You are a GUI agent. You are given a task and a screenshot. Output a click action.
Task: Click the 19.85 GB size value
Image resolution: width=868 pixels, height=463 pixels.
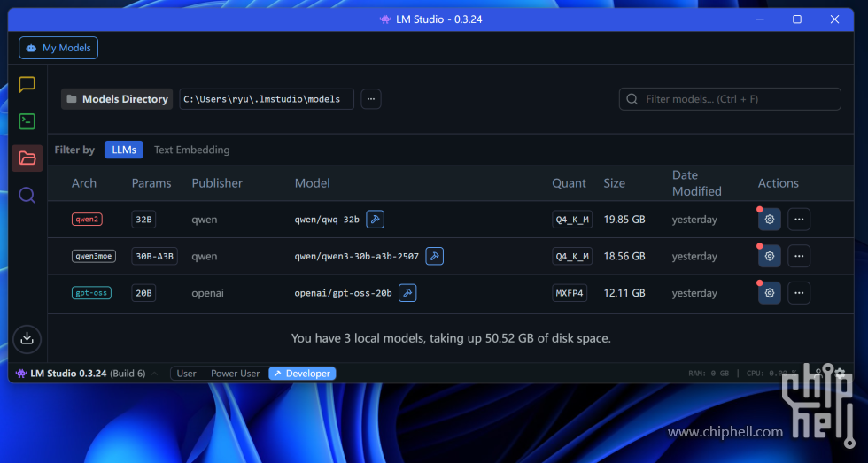(624, 220)
